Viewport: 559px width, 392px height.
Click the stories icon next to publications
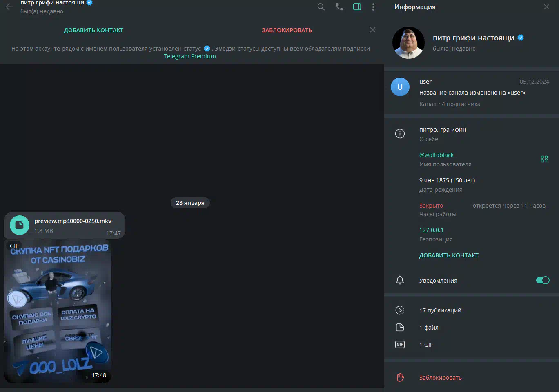(400, 310)
